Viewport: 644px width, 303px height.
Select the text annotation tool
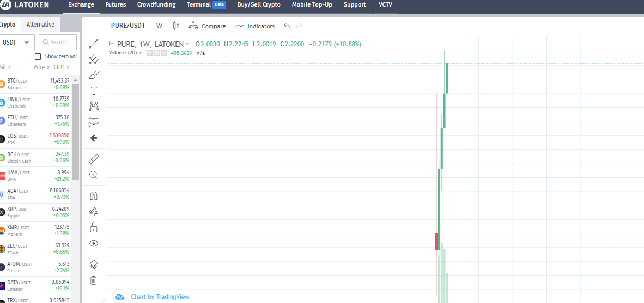point(94,90)
